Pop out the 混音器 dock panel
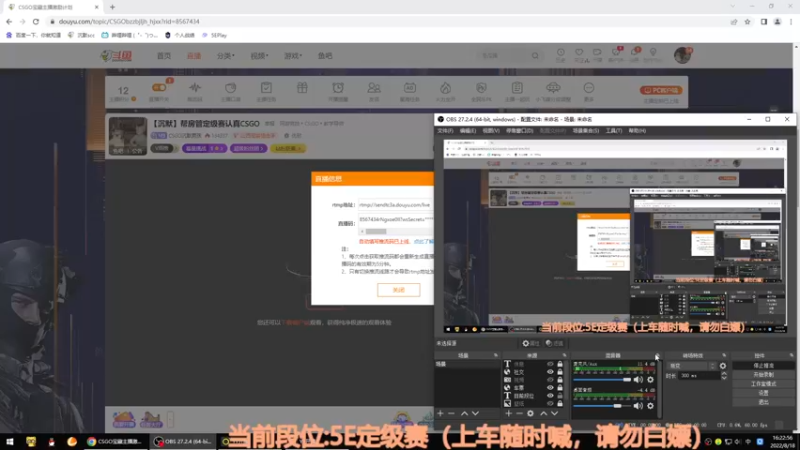This screenshot has height=450, width=800. click(x=656, y=355)
